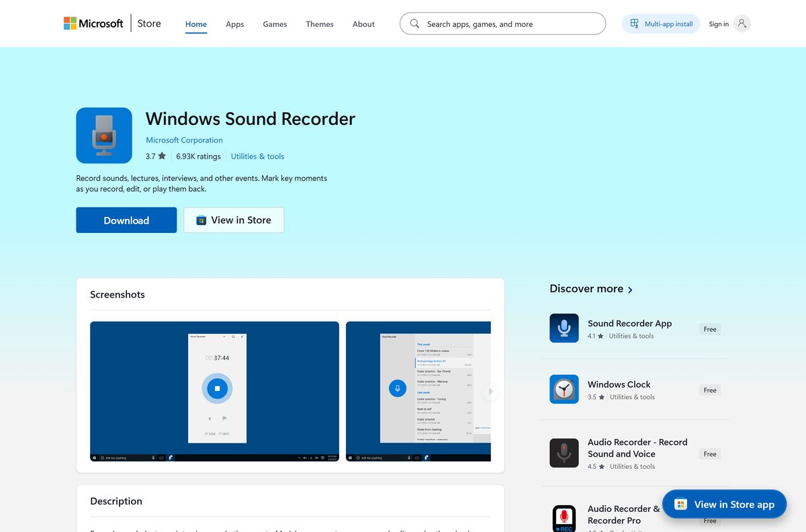Click the Windows Sound Recorder title
Image resolution: width=806 pixels, height=532 pixels.
tap(251, 119)
